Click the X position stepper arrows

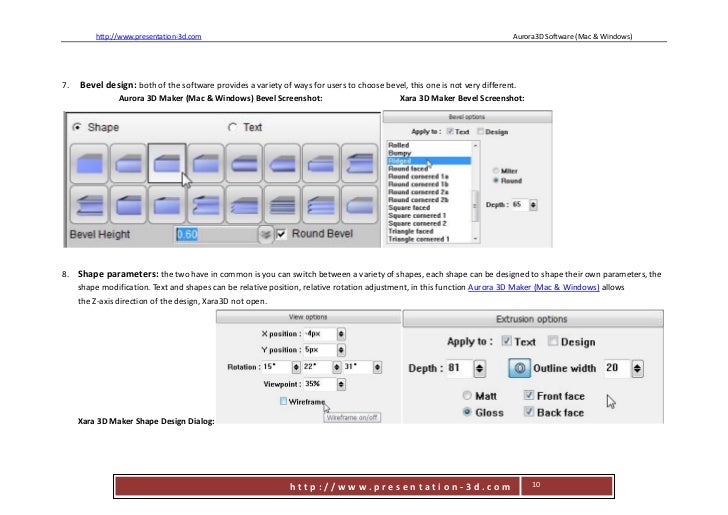pos(341,334)
